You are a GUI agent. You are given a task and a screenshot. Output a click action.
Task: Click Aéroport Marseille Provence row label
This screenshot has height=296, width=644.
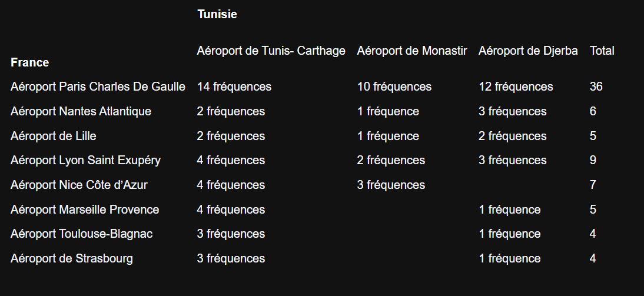click(85, 210)
